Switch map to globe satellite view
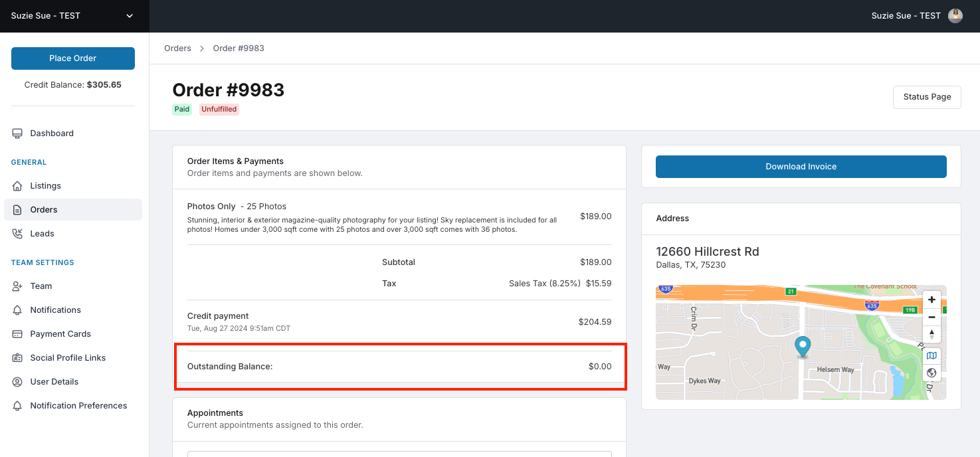This screenshot has height=457, width=980. (x=931, y=373)
